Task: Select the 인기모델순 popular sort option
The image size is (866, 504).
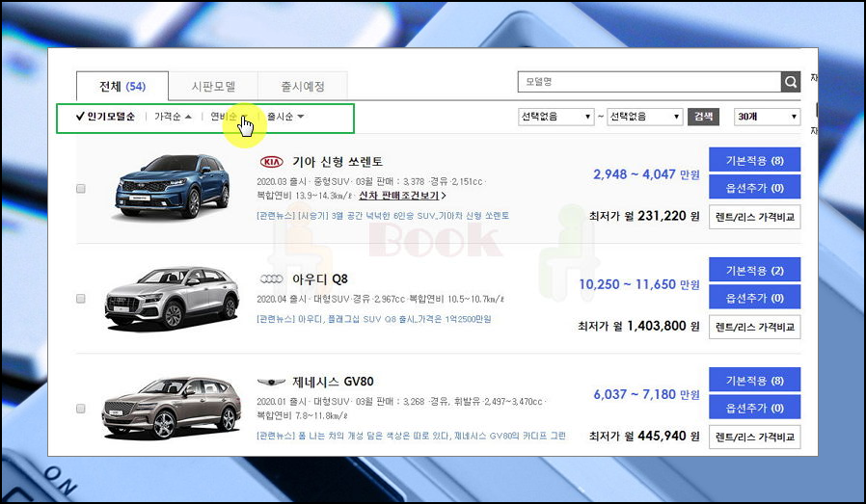Action: point(105,117)
